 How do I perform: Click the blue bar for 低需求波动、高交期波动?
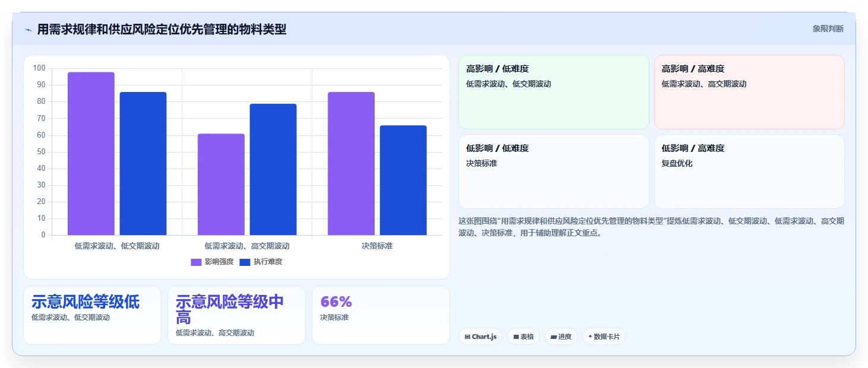click(x=273, y=170)
